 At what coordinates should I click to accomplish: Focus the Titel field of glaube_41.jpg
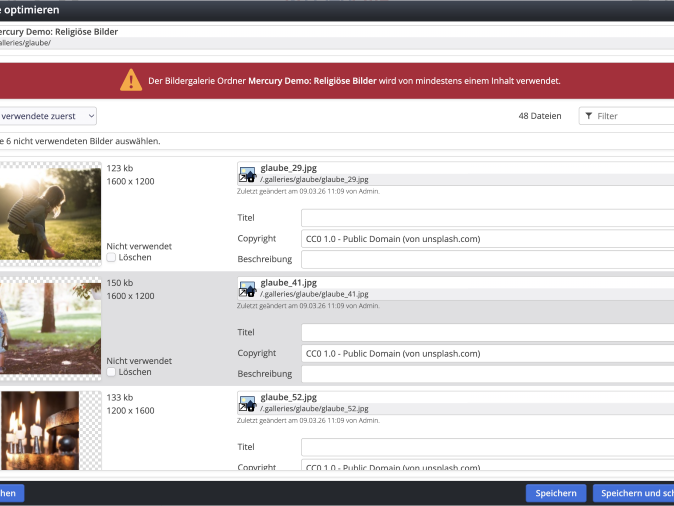(x=487, y=332)
